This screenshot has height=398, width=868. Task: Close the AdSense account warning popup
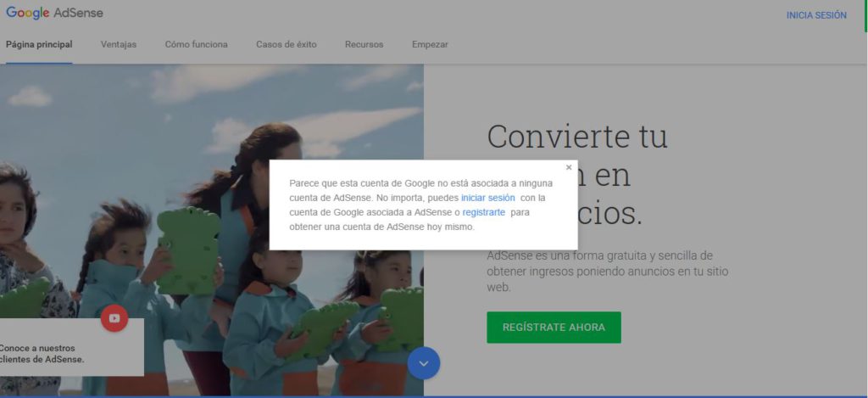(x=569, y=167)
